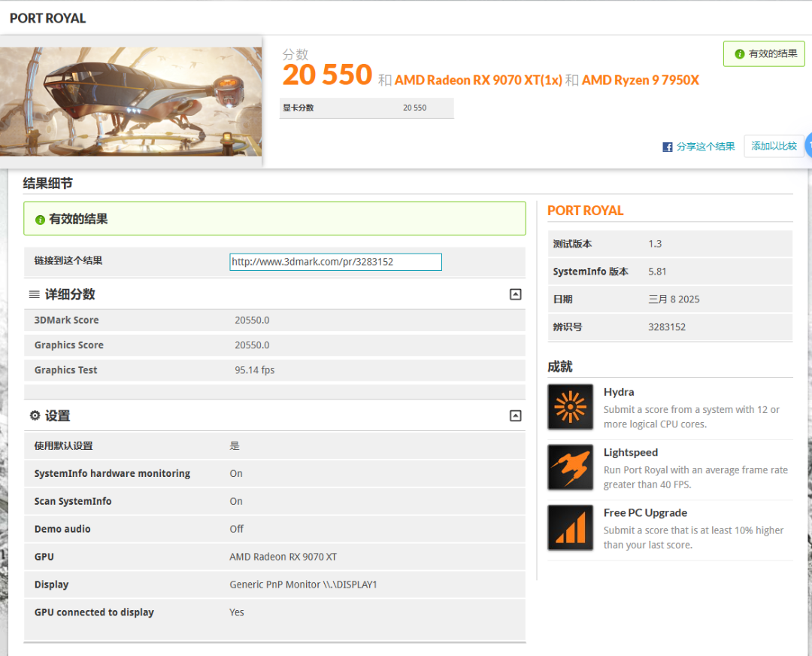Click the 有效的结果 badge at top right
The width and height of the screenshot is (812, 656).
[764, 54]
